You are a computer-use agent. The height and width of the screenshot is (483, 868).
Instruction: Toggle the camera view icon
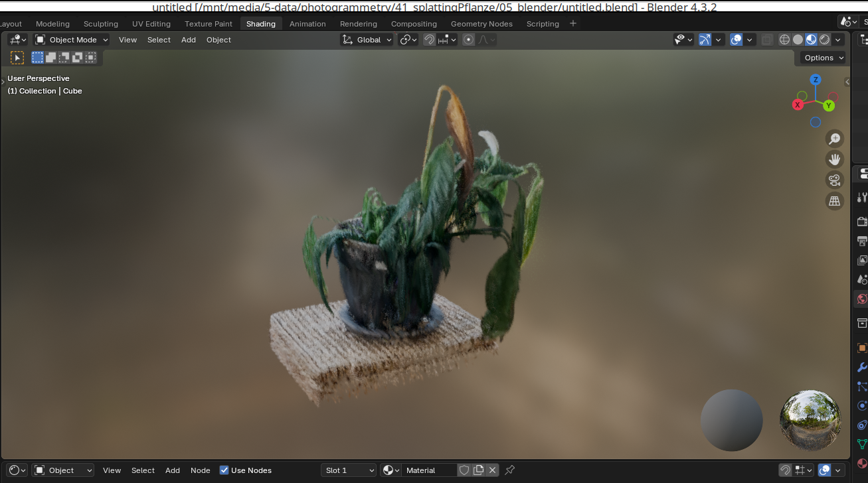click(835, 180)
